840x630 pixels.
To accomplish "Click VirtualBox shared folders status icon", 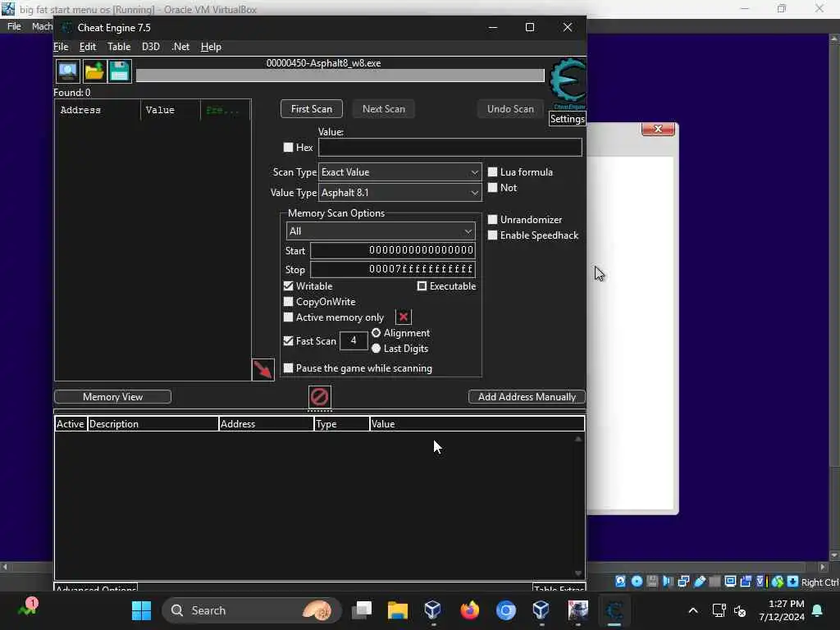I will click(x=714, y=582).
